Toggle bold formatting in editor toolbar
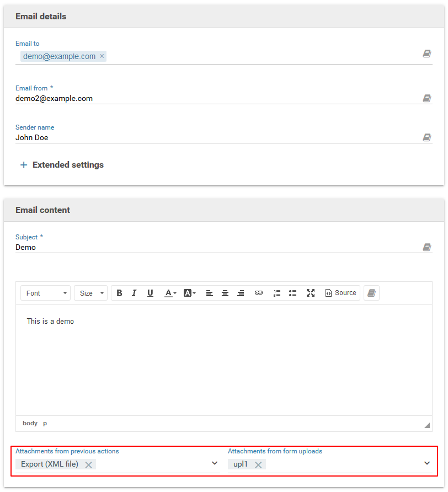The image size is (448, 492). point(119,293)
